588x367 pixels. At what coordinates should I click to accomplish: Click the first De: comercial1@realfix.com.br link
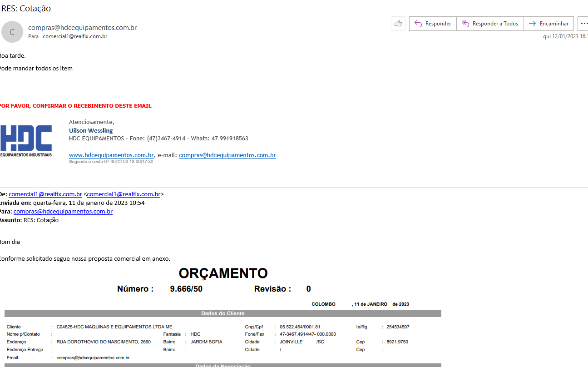pos(45,194)
